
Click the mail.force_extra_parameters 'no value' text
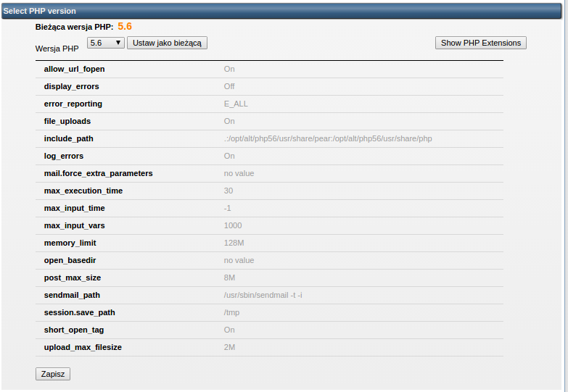coord(239,173)
